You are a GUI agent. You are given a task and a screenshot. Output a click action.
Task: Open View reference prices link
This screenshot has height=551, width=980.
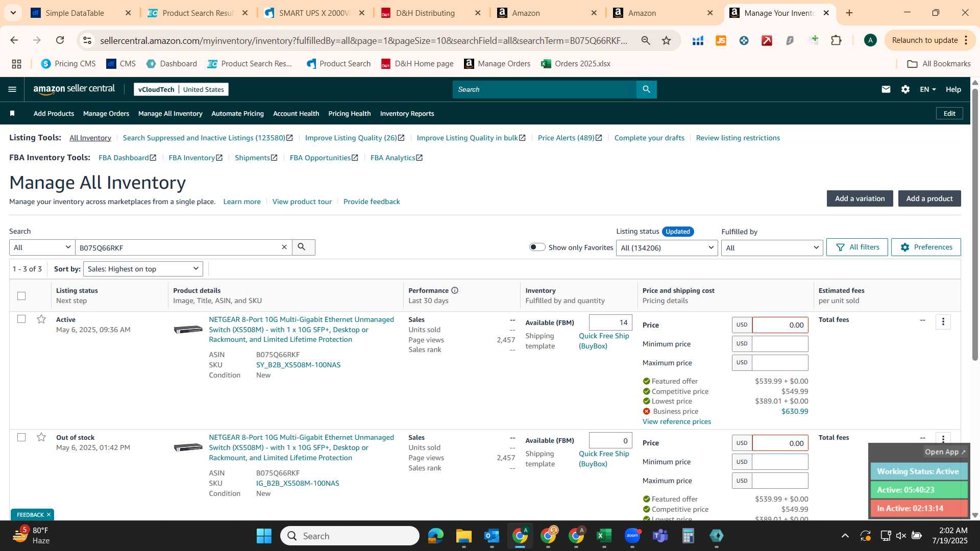pos(676,421)
